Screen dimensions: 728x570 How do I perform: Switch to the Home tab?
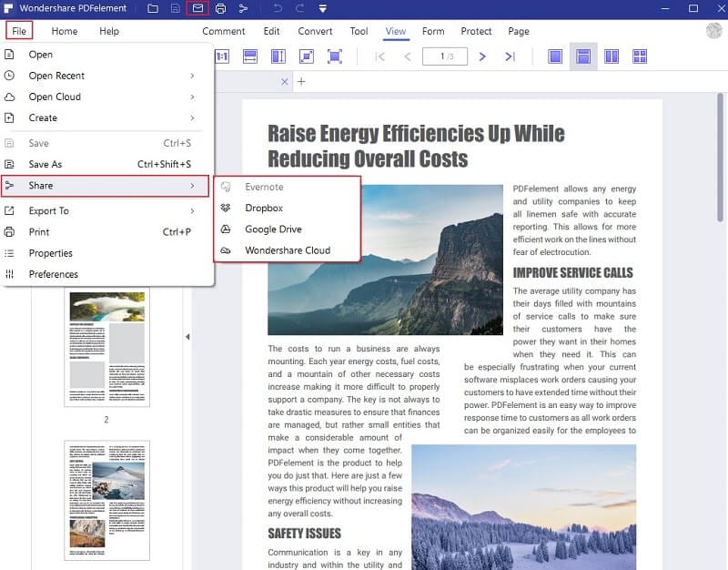(x=65, y=31)
